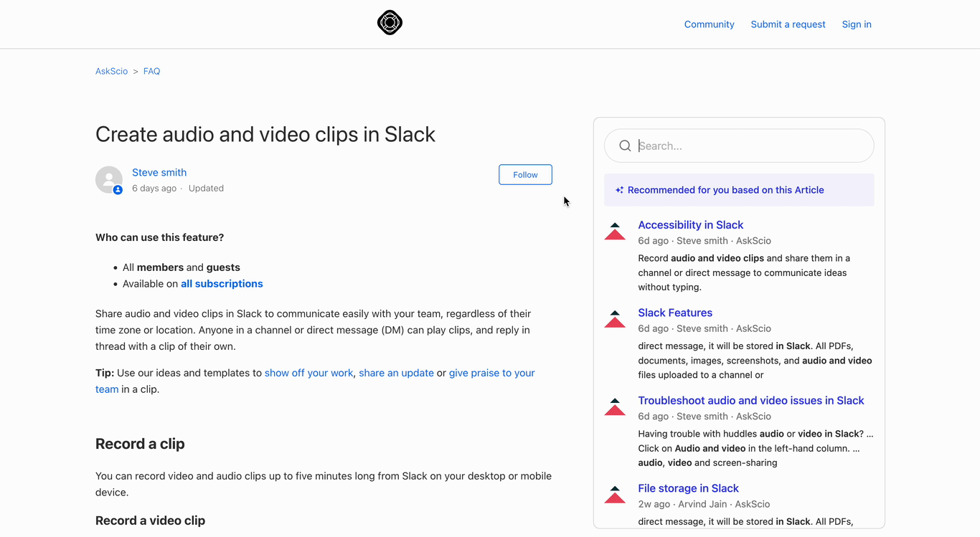Viewport: 980px width, 537px height.
Task: Click the AskScio logo at the top center
Action: click(389, 22)
